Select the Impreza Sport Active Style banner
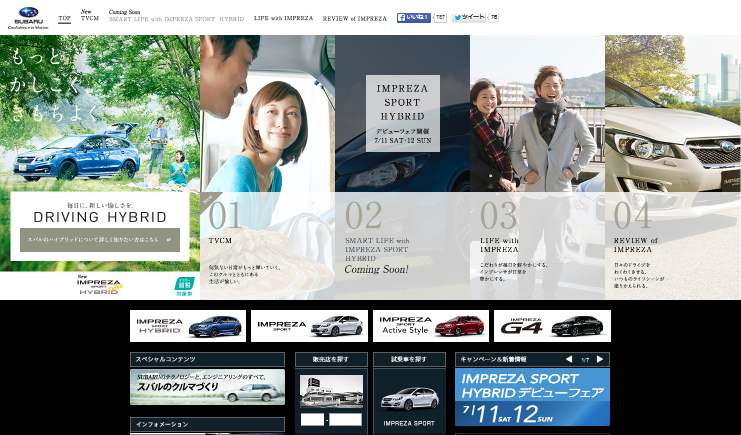This screenshot has width=741, height=435. pos(431,326)
